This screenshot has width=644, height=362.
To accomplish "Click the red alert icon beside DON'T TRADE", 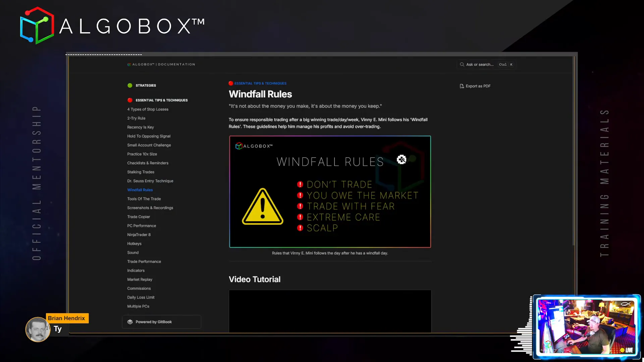I will click(x=300, y=184).
